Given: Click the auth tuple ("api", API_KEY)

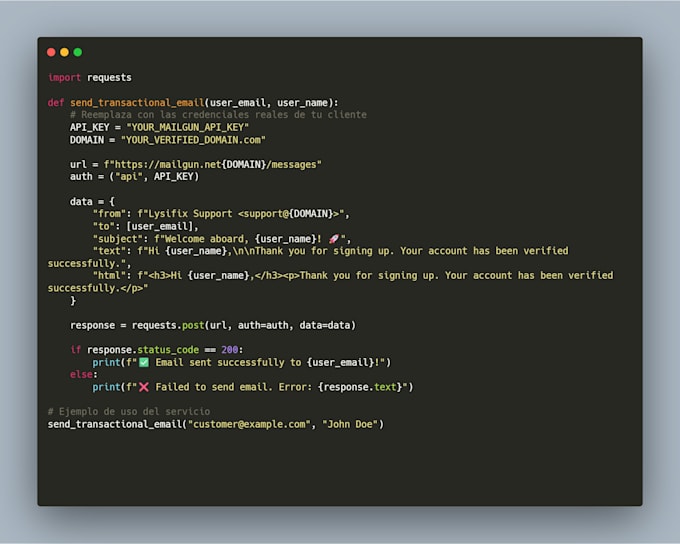Looking at the screenshot, I should (154, 177).
